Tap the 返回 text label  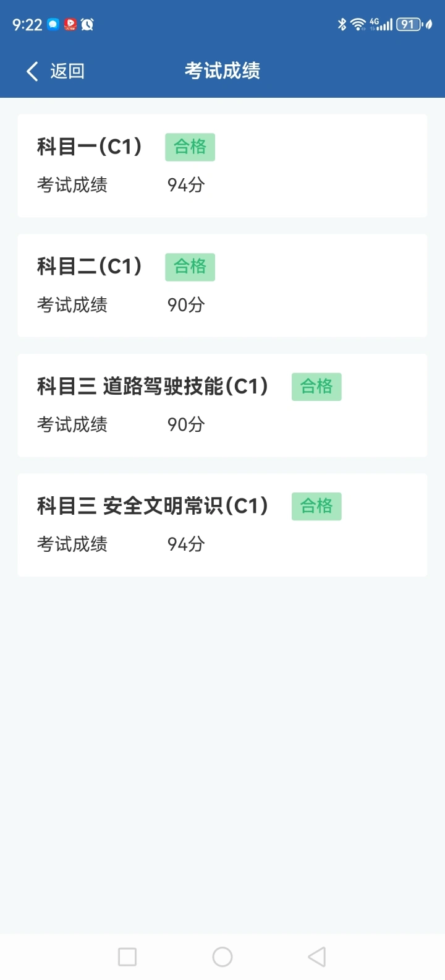point(67,71)
